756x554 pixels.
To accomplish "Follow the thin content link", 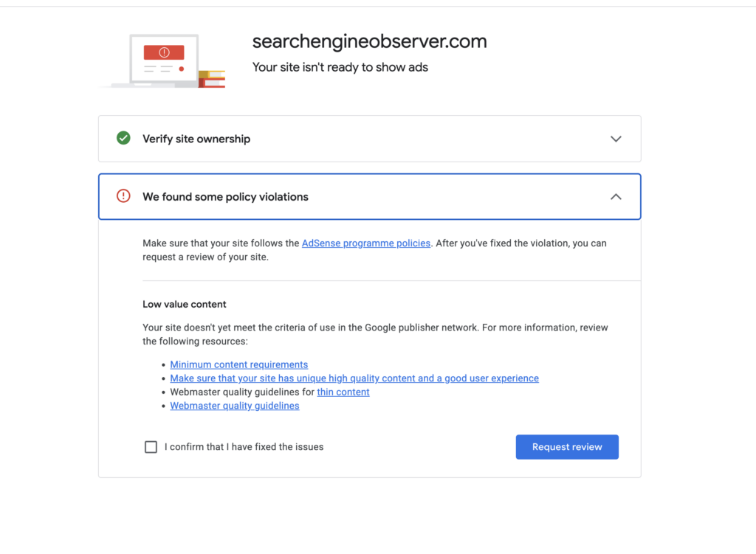I will pos(343,392).
